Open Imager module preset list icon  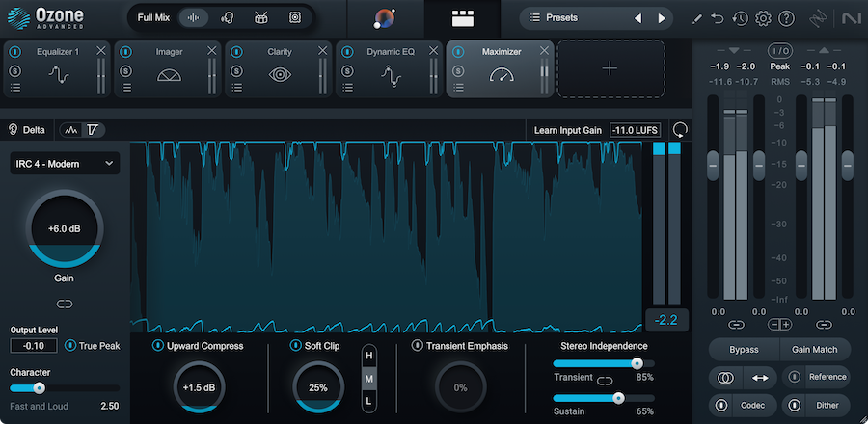coord(126,88)
